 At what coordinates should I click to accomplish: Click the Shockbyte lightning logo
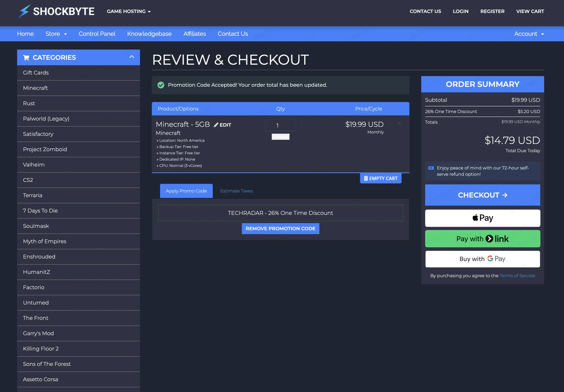pos(56,11)
